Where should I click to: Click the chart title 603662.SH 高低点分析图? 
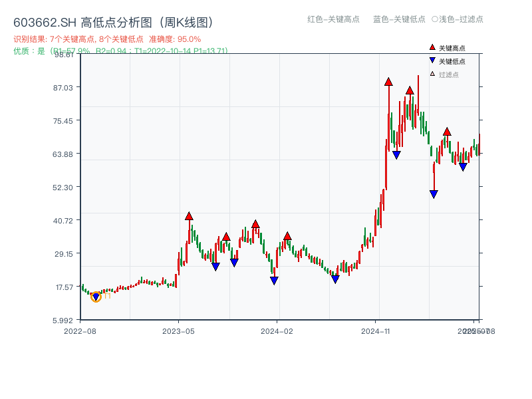[113, 22]
